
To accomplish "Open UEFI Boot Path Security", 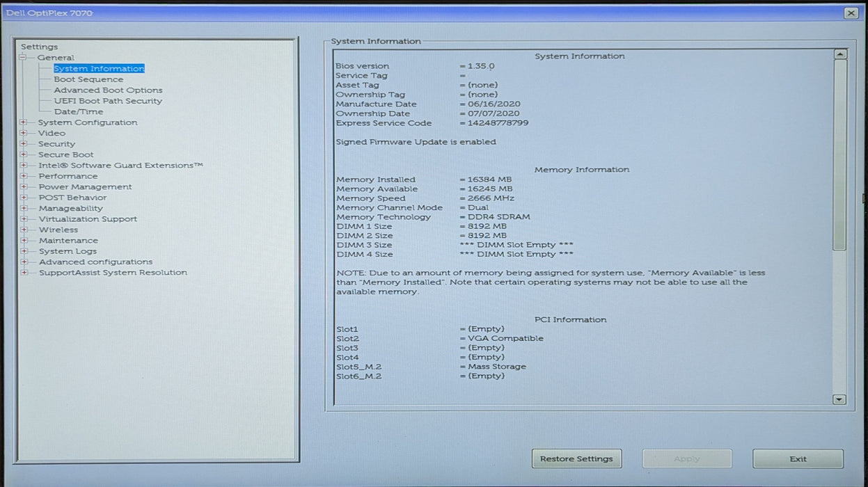I will pos(108,101).
